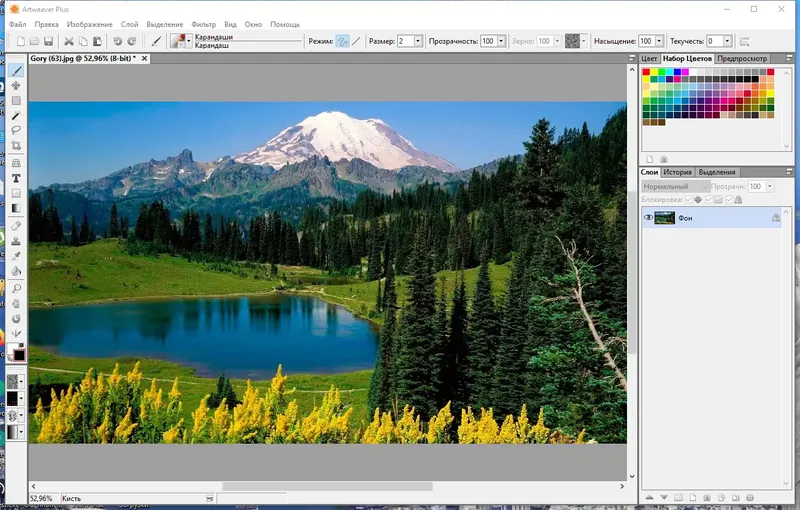Choose the Zoom magnifier tool

click(x=16, y=289)
